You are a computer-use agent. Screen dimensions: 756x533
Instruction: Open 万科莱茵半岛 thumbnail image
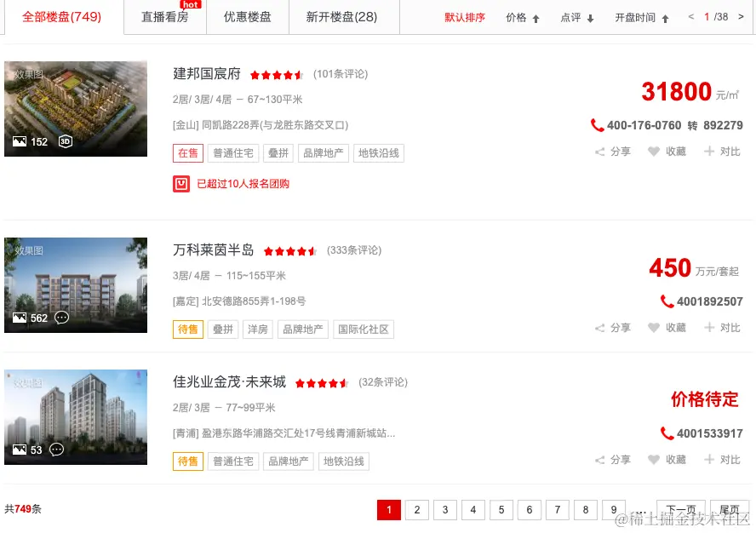pos(76,285)
